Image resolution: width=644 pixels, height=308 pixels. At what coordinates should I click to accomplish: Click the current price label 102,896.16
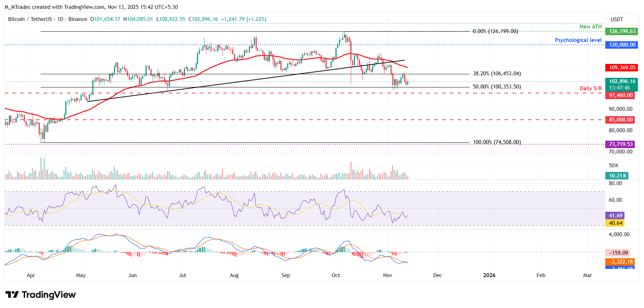pyautogui.click(x=622, y=81)
